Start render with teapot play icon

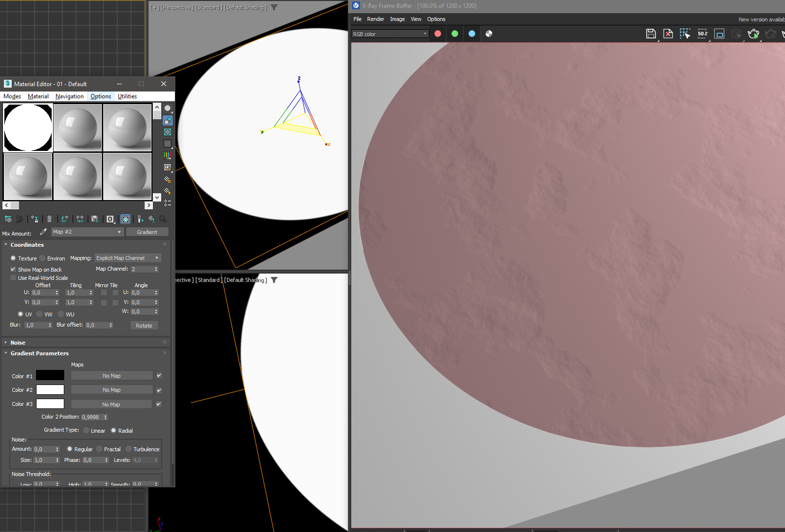pos(753,34)
